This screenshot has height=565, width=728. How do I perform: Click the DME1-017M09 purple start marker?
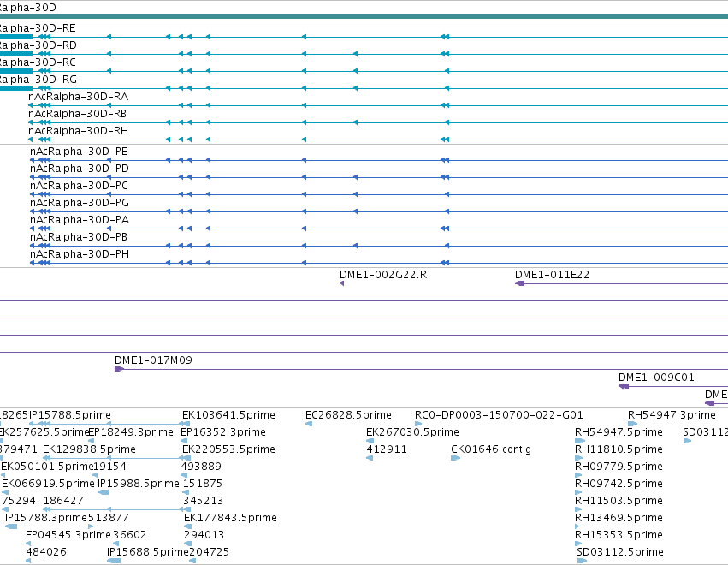tap(119, 369)
